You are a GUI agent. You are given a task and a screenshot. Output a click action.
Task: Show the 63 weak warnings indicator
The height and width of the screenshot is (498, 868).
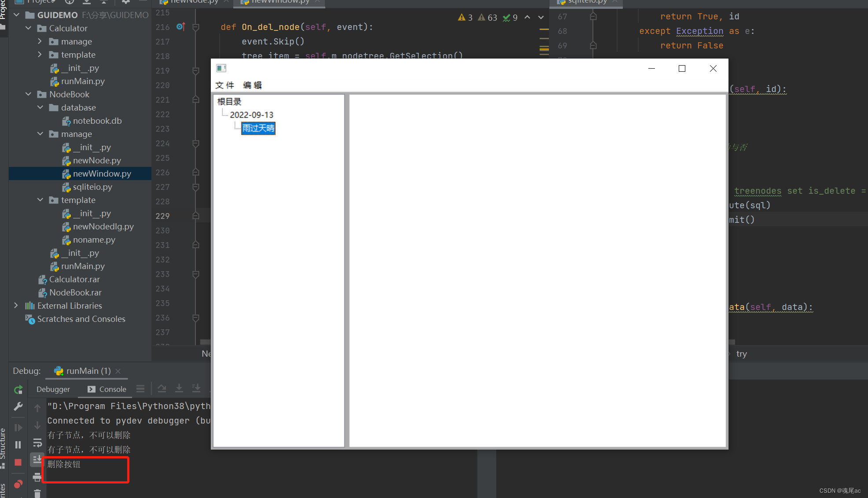pos(488,18)
